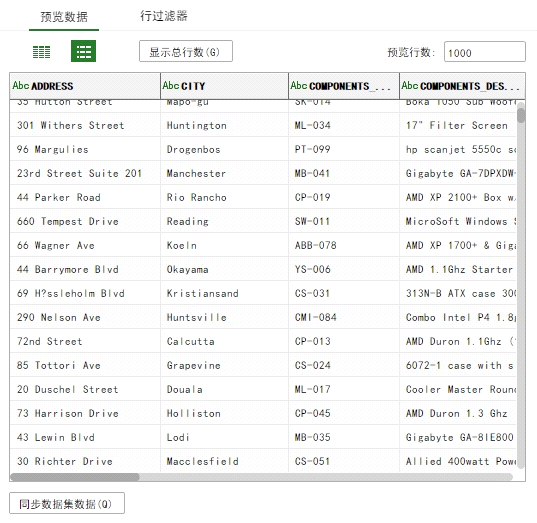Viewport: 537px width, 523px height.
Task: Click Abc type icon of ADDRESS column
Action: pyautogui.click(x=21, y=85)
